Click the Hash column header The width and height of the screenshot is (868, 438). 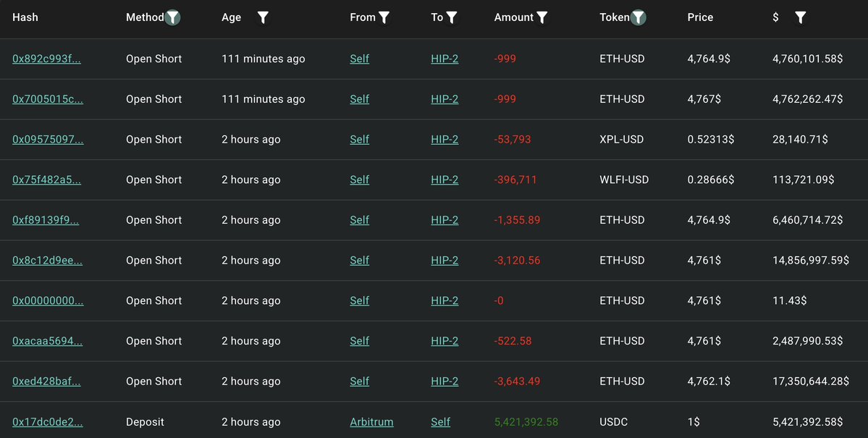25,17
